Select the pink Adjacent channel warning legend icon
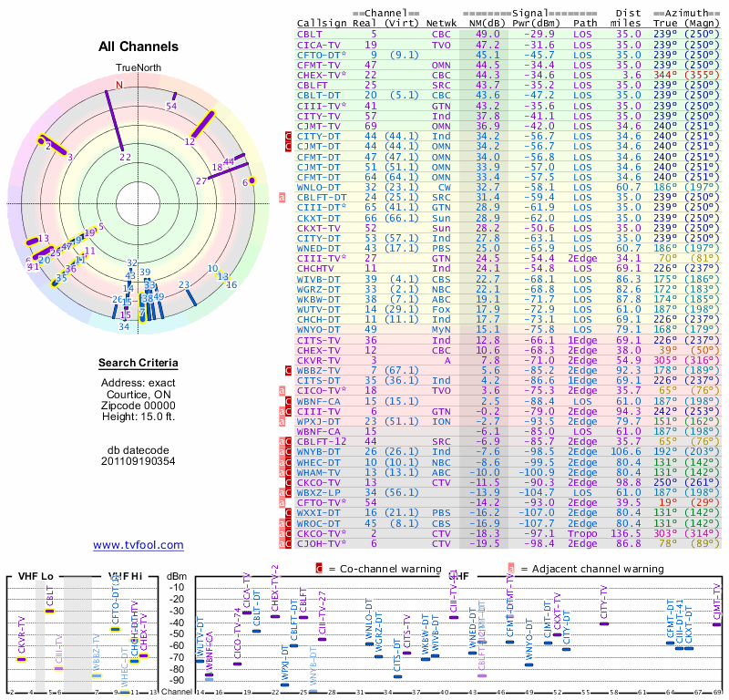The image size is (729, 700). click(x=511, y=569)
